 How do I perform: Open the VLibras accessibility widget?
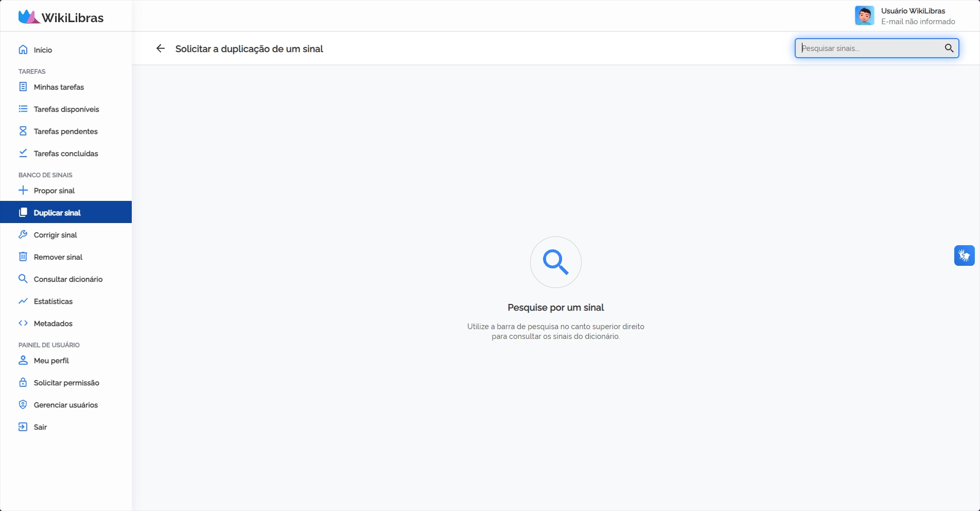(964, 255)
